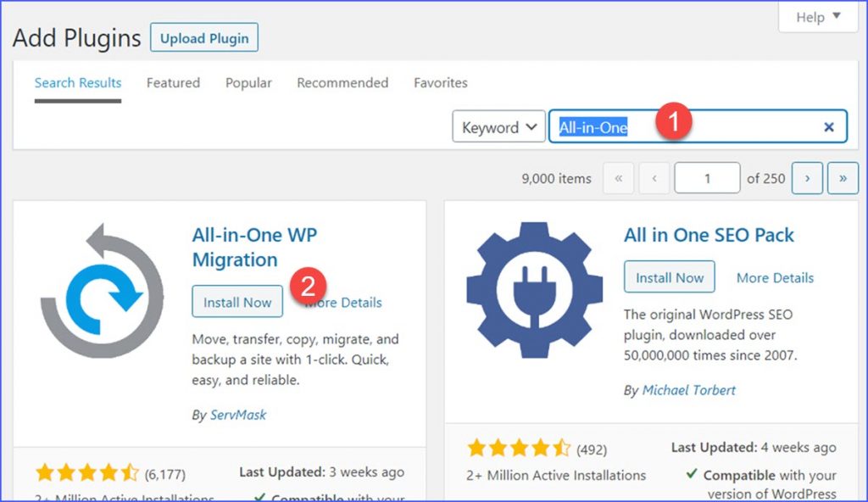This screenshot has width=868, height=502.
Task: Click the star rating of All in One SEO Pack
Action: point(519,449)
